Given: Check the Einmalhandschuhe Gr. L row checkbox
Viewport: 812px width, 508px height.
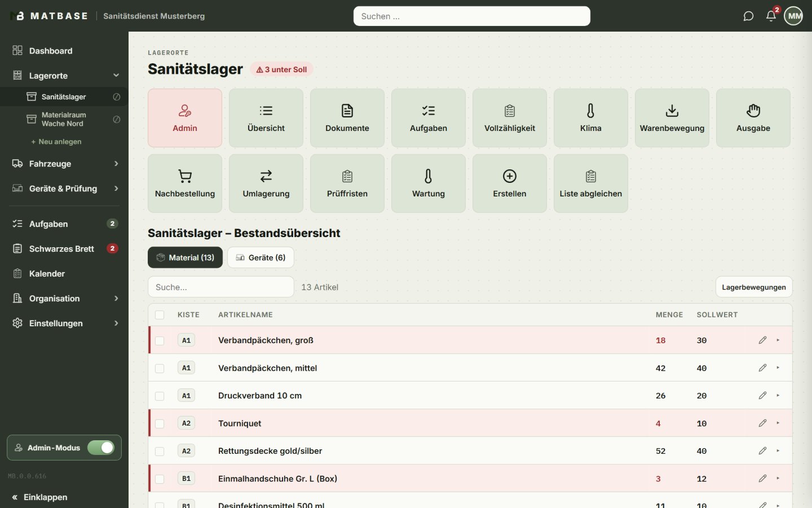Looking at the screenshot, I should pyautogui.click(x=160, y=479).
